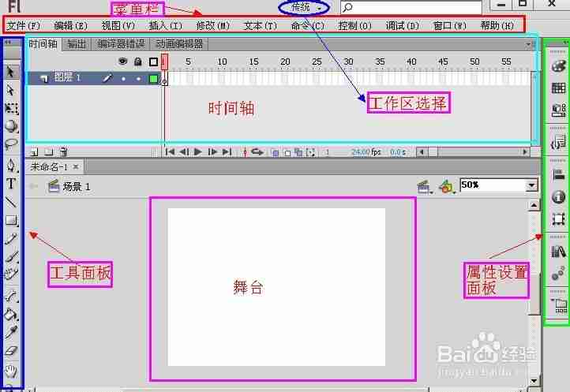Open the Align panel icon
This screenshot has height=392, width=570.
click(558, 175)
